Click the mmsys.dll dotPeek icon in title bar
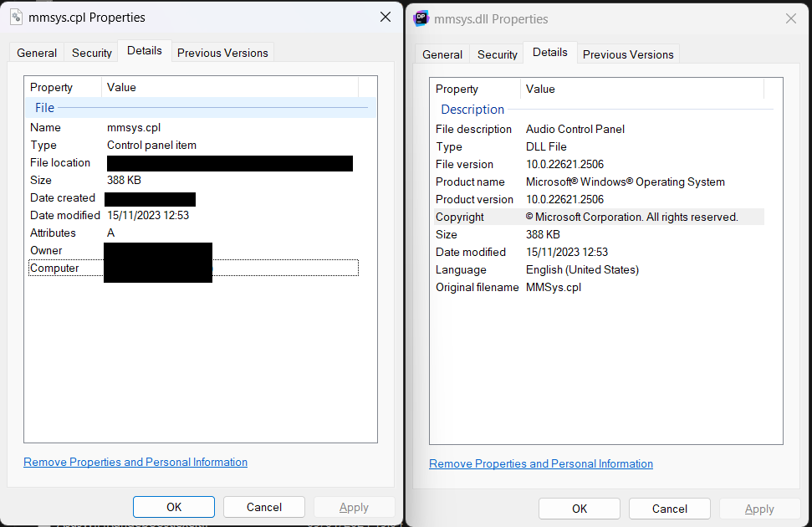Image resolution: width=812 pixels, height=527 pixels. (x=421, y=18)
